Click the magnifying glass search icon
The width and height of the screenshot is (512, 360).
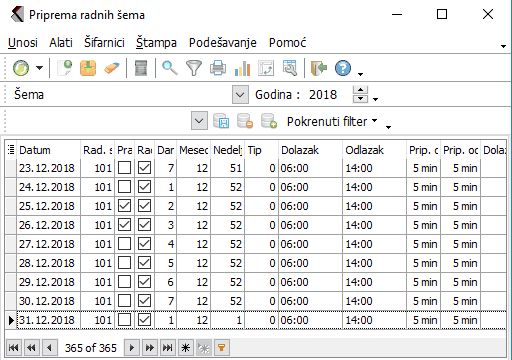(170, 68)
